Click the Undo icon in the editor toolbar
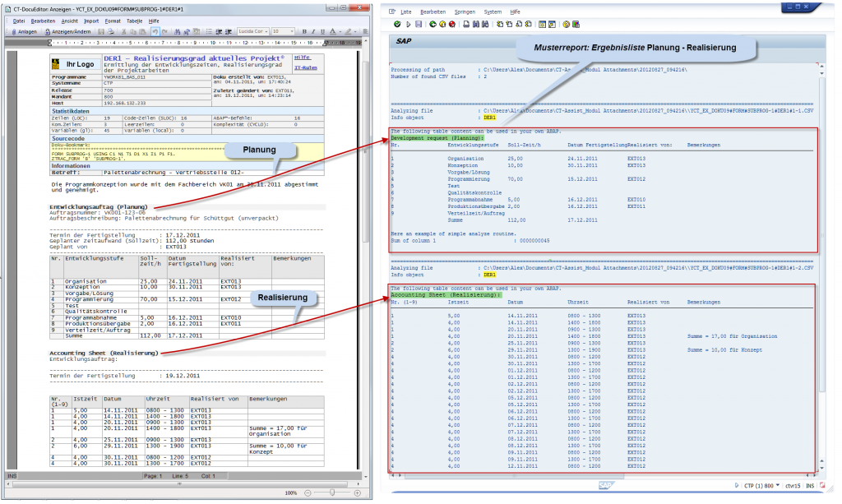 [x=155, y=32]
